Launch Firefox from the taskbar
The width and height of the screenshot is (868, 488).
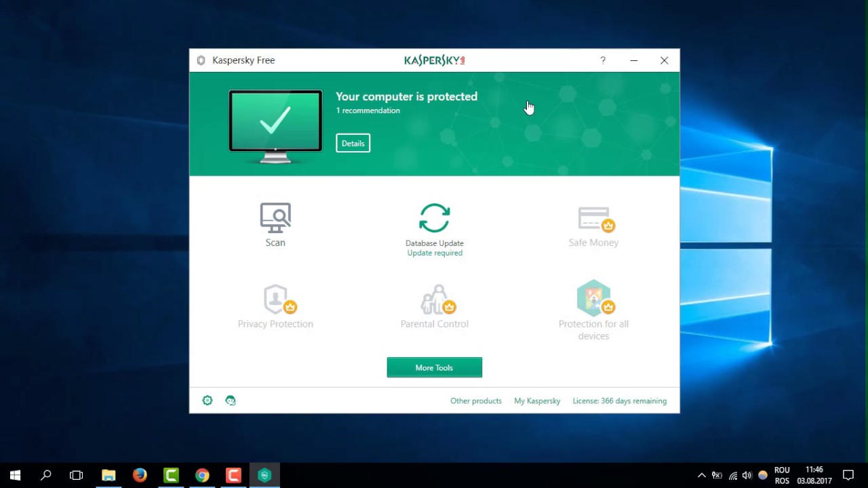click(140, 475)
